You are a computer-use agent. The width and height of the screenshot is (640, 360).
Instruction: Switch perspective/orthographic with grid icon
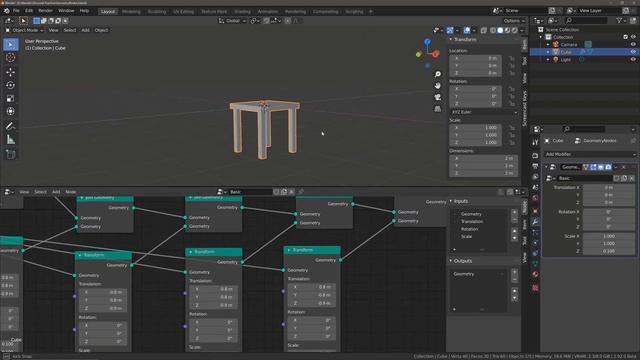pyautogui.click(x=438, y=109)
